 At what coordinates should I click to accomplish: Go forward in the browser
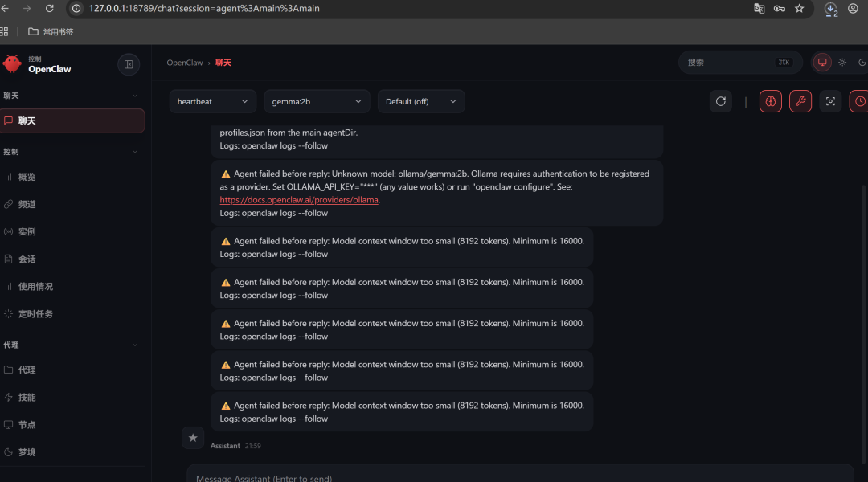click(27, 8)
